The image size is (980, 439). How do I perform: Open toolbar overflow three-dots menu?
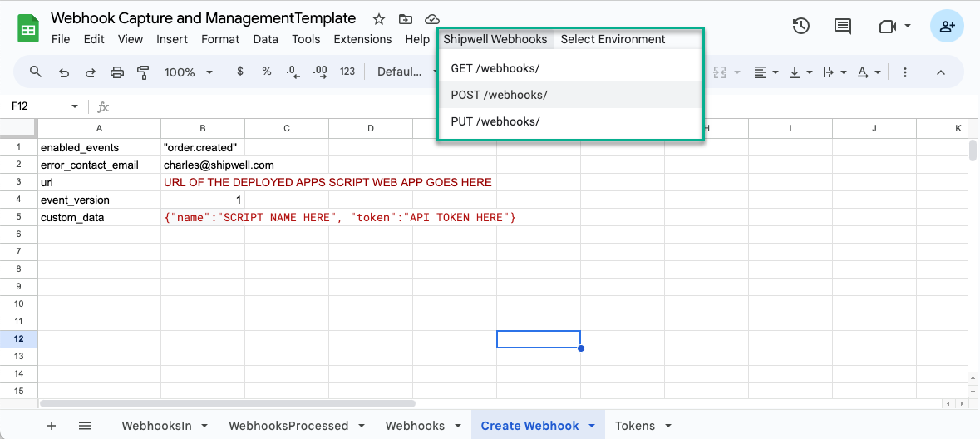(x=904, y=72)
